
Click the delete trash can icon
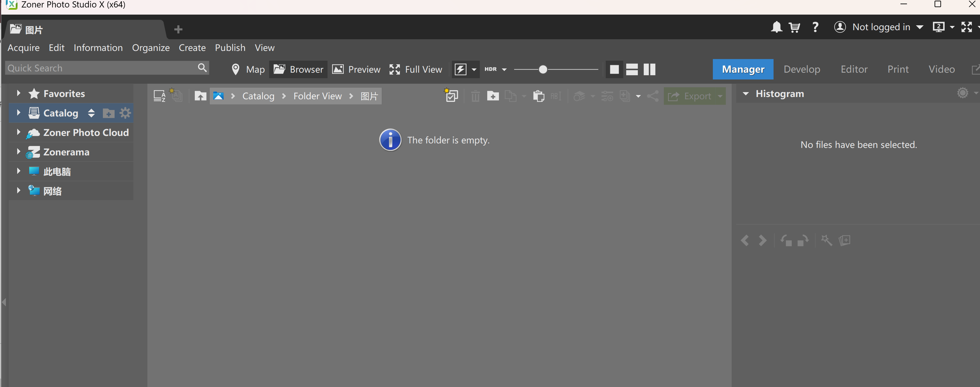[x=475, y=96]
